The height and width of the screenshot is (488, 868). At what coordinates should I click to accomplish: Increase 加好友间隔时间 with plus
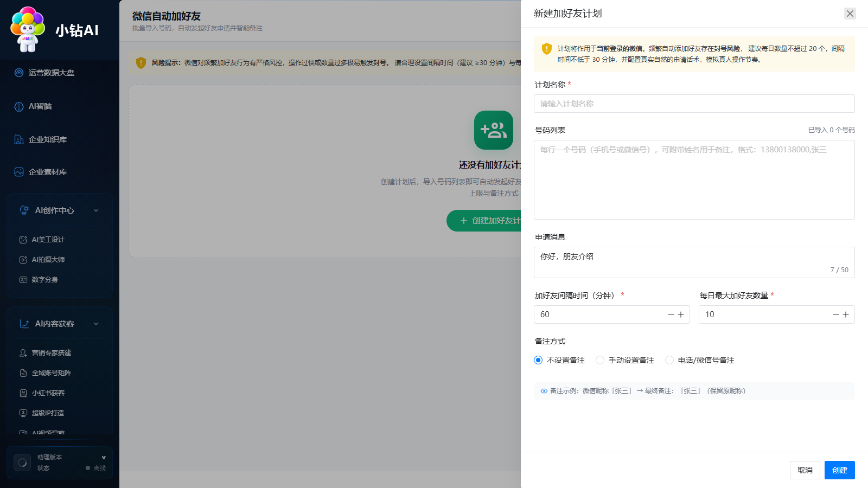pos(681,314)
